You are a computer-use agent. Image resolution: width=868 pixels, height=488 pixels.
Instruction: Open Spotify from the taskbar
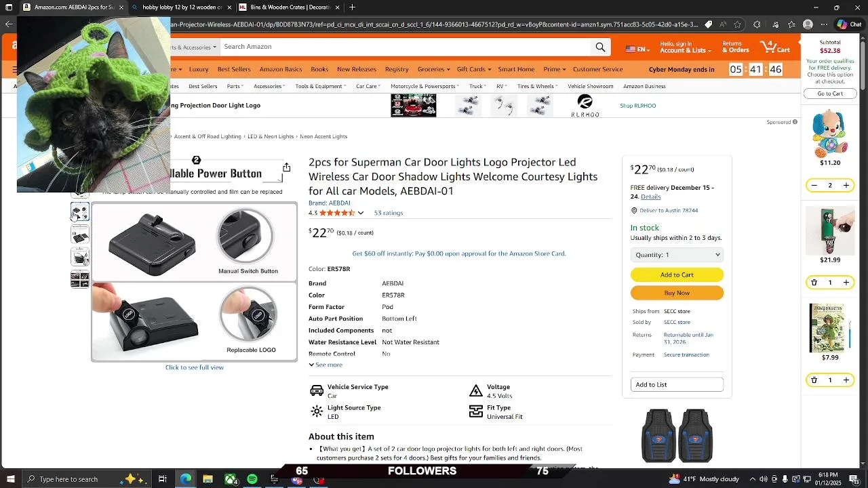(252, 479)
